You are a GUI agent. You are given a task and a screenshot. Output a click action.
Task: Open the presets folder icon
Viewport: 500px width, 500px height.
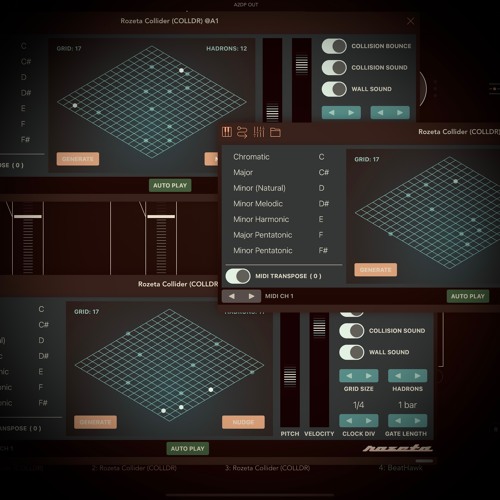tap(275, 132)
